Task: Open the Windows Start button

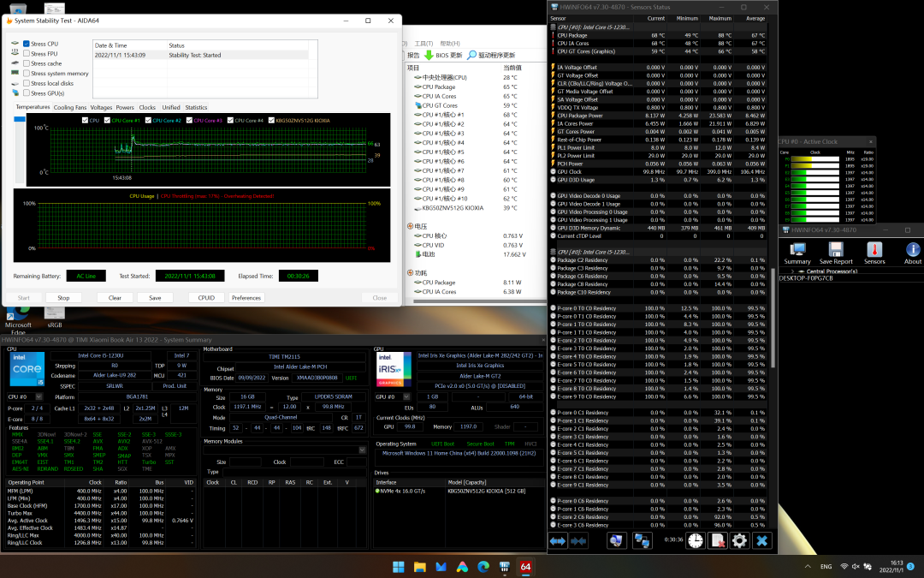Action: pyautogui.click(x=398, y=567)
